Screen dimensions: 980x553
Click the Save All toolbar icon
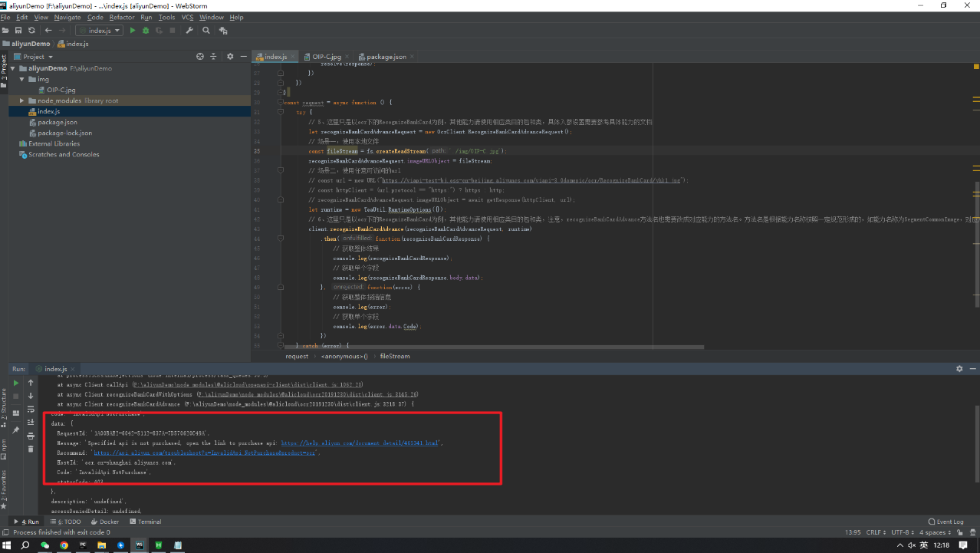(18, 31)
